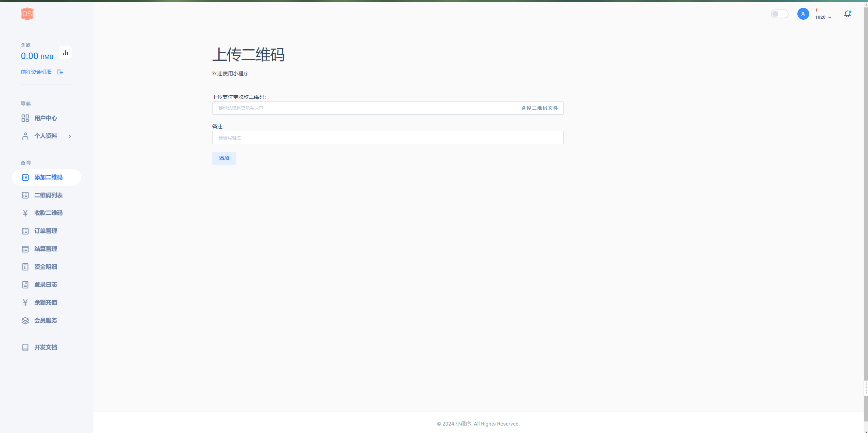The width and height of the screenshot is (868, 433).
Task: Click the 备注 remarks input field
Action: 387,138
